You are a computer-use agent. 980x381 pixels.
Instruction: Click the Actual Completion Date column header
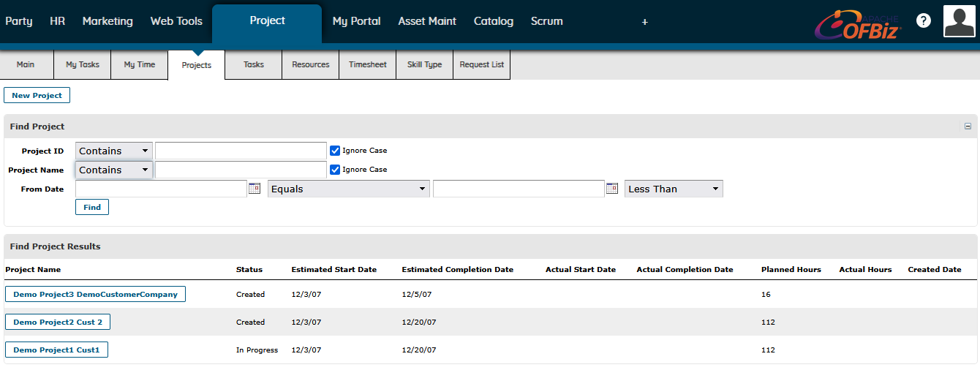coord(685,270)
